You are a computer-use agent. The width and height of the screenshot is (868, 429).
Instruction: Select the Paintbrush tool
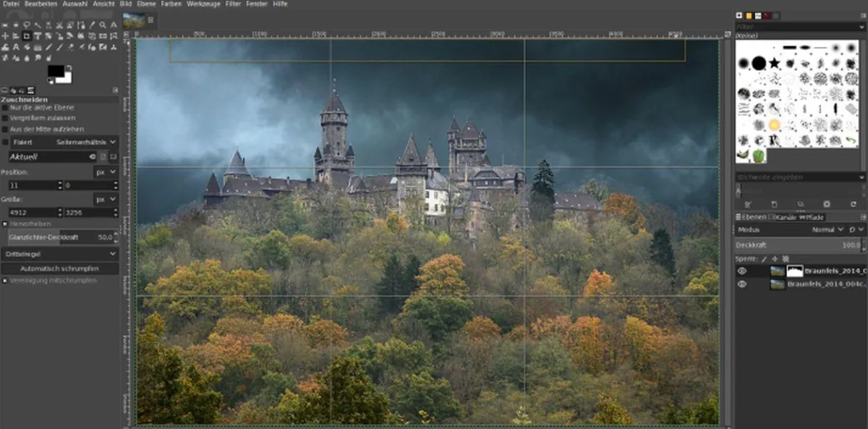coord(58,47)
